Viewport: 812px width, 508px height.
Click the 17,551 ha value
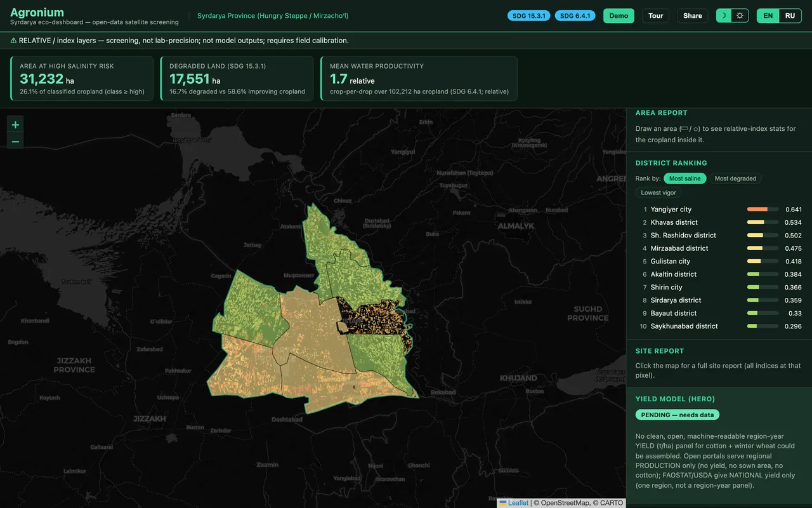(x=195, y=79)
